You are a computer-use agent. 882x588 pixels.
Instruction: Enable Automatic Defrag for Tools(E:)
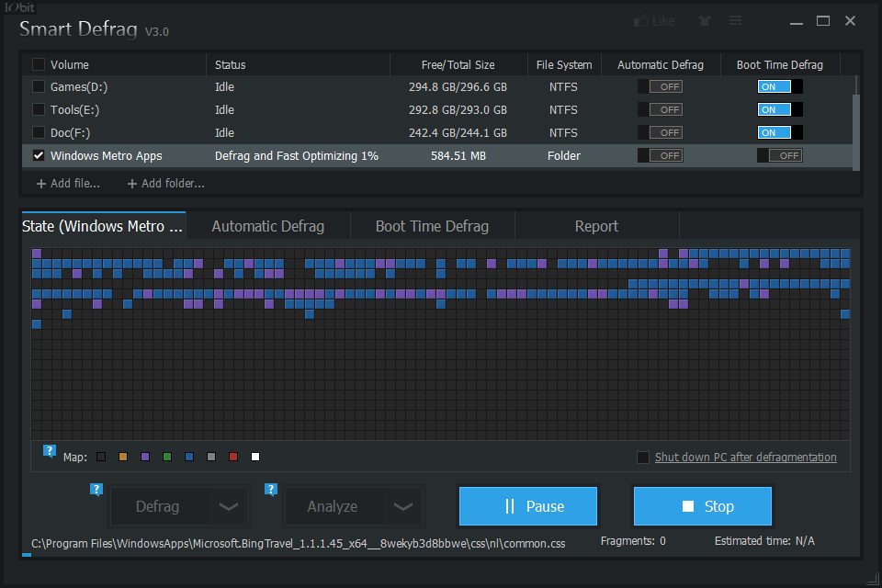click(x=661, y=109)
